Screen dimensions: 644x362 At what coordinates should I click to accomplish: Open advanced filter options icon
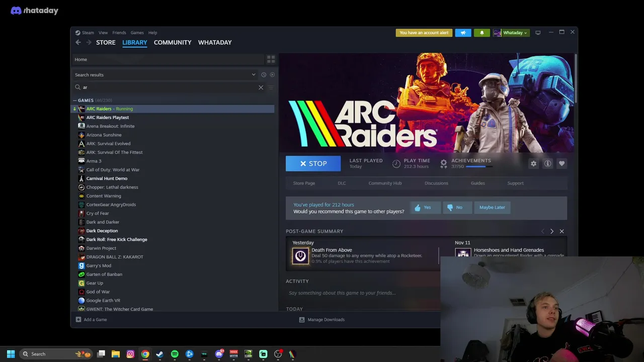[x=271, y=87]
